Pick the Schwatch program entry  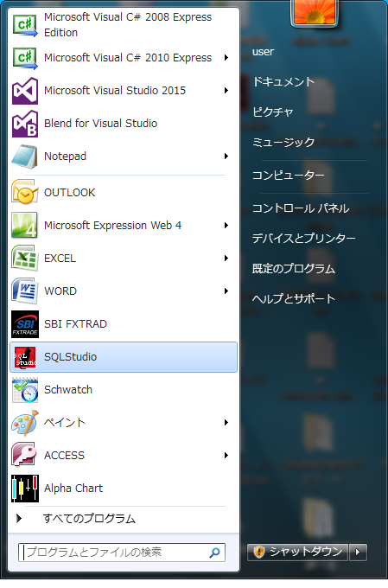coord(124,390)
